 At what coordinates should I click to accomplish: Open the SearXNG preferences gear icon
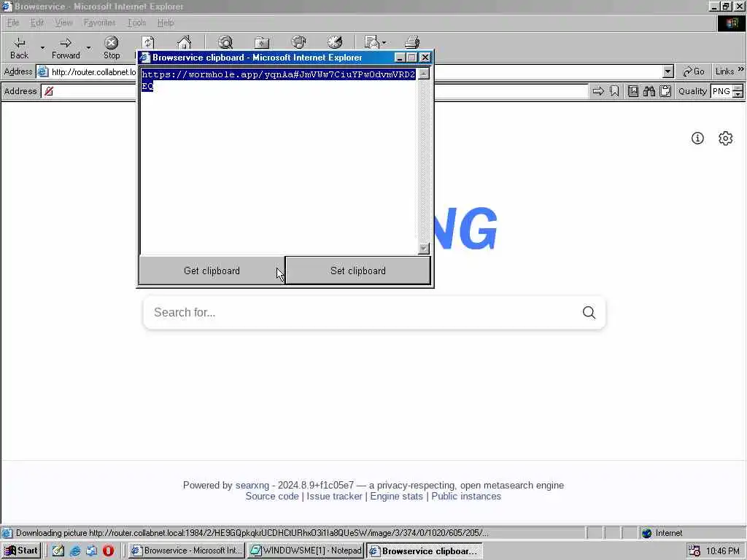pyautogui.click(x=726, y=138)
